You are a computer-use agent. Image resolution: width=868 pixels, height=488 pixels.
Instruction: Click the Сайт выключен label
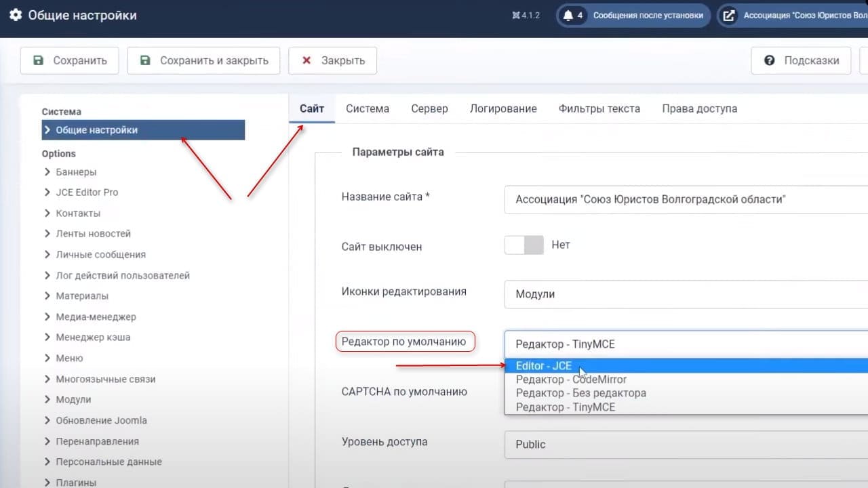pos(382,247)
